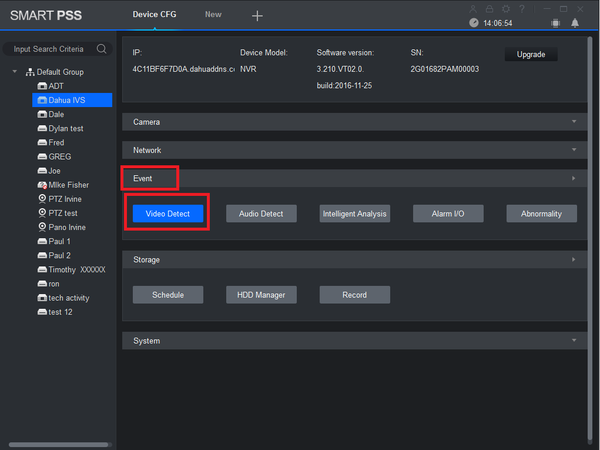Open the settings gear icon

tap(506, 9)
